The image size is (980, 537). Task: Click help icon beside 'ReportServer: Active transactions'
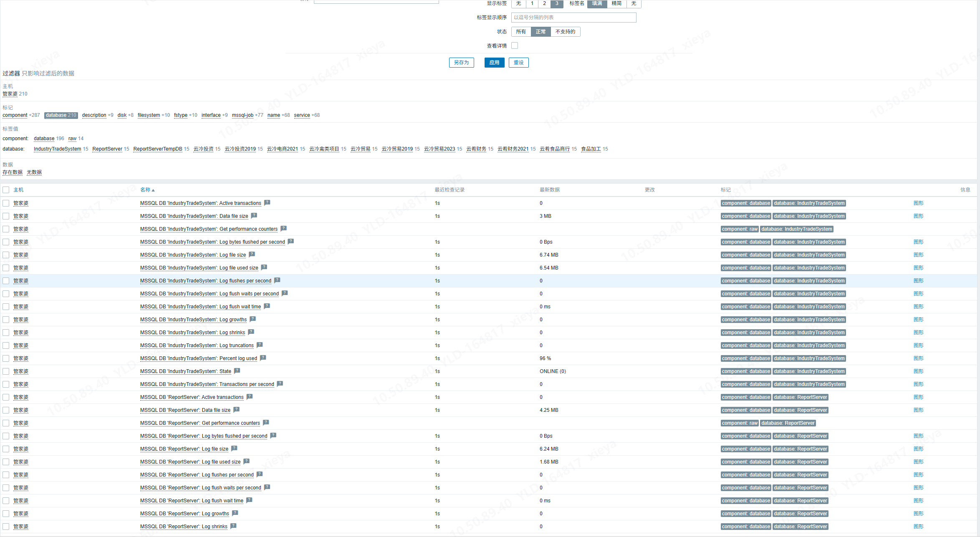(250, 397)
